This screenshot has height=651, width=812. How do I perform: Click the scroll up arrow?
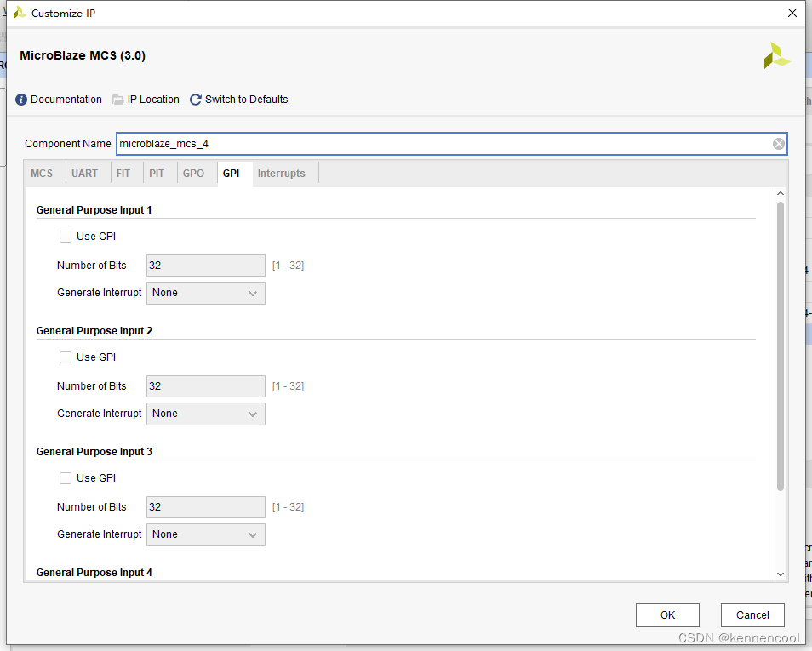[x=781, y=193]
